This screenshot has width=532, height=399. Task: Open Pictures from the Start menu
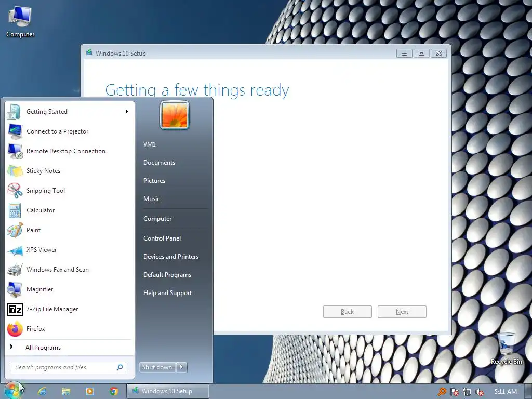154,181
